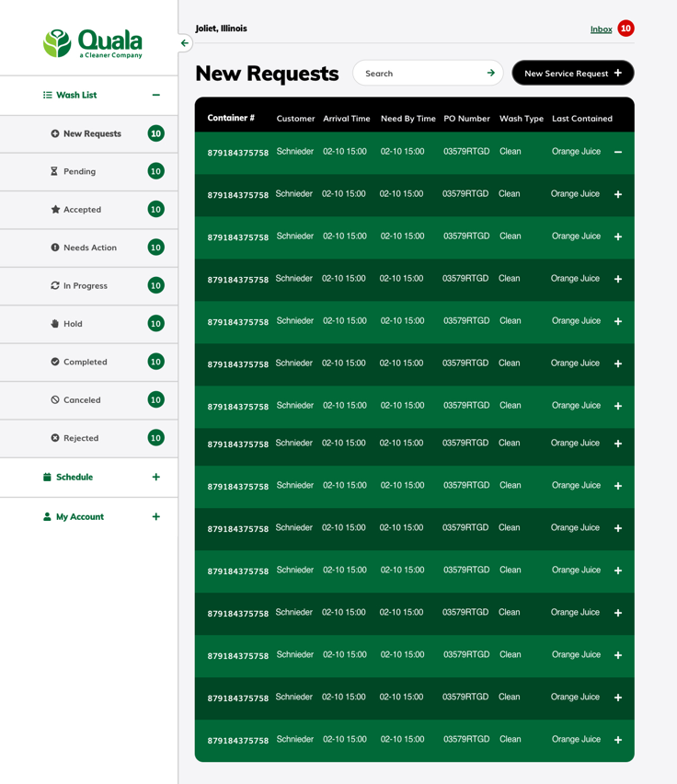Expand the third request row plus

coord(618,236)
